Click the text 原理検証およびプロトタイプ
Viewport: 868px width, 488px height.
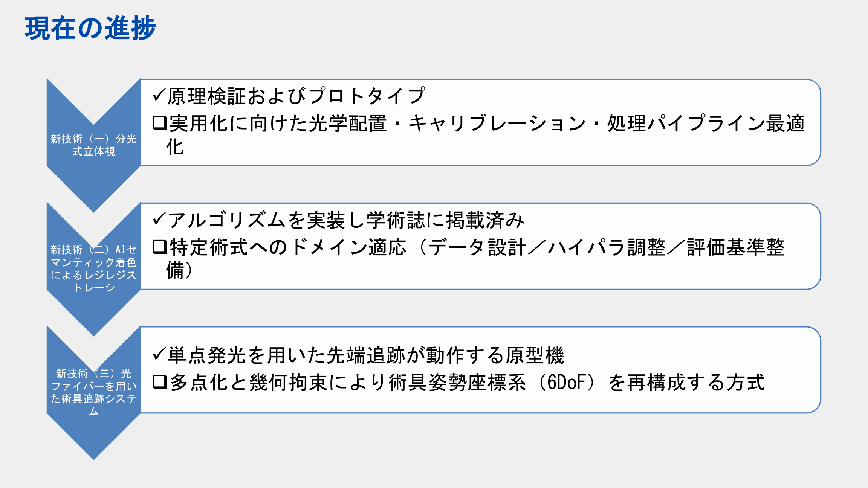(x=296, y=96)
